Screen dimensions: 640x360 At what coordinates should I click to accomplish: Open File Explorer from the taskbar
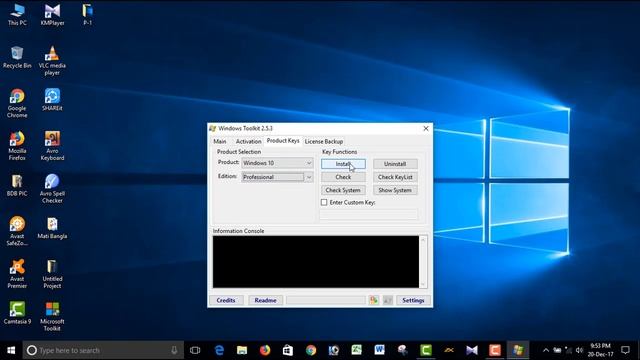click(242, 350)
